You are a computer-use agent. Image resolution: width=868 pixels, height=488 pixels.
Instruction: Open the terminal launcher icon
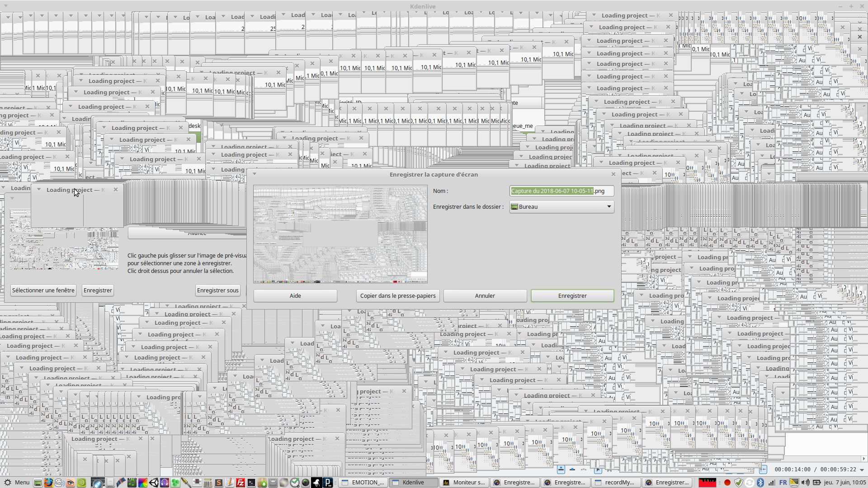pyautogui.click(x=251, y=483)
